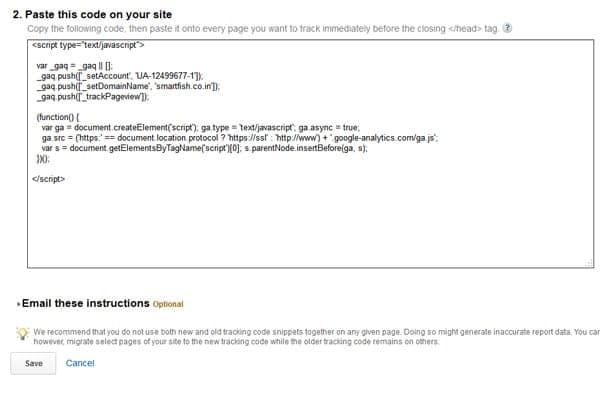This screenshot has height=400, width=600.
Task: Click the opening script type tag line
Action: pyautogui.click(x=88, y=45)
